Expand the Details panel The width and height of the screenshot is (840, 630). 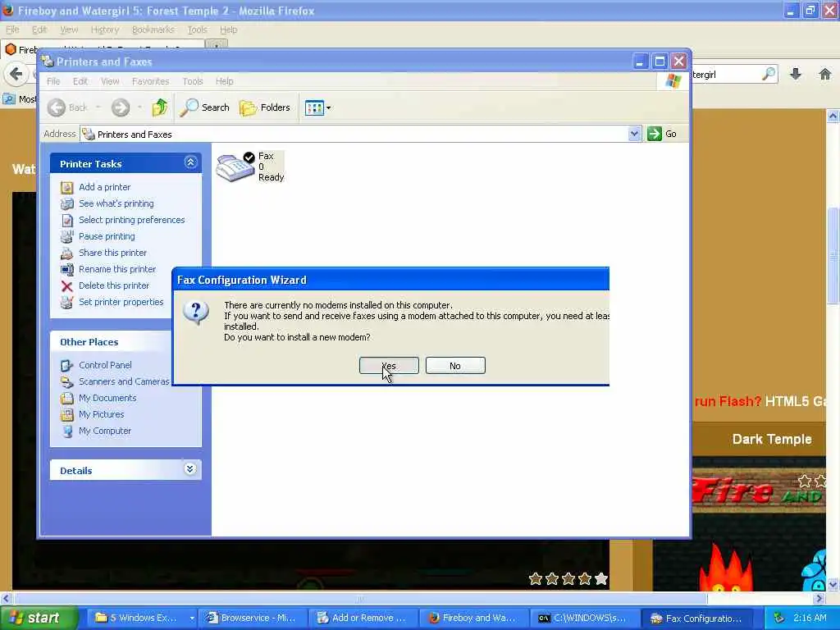[189, 469]
